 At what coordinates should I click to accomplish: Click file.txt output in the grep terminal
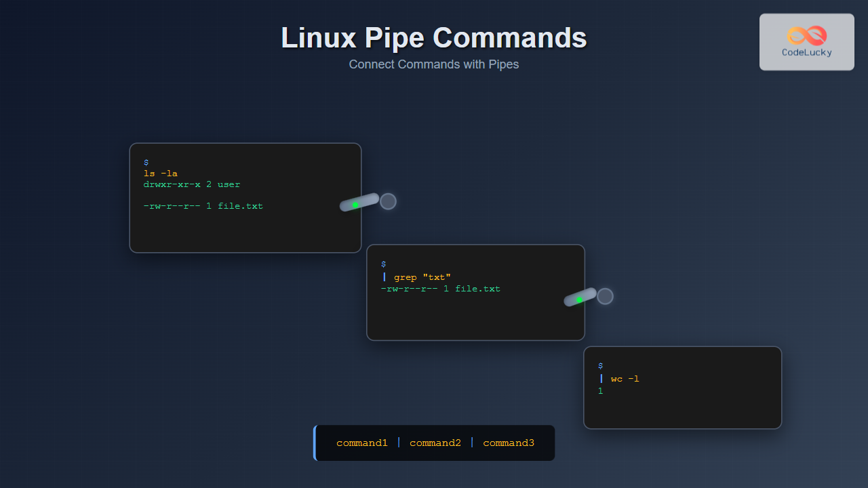click(x=477, y=289)
